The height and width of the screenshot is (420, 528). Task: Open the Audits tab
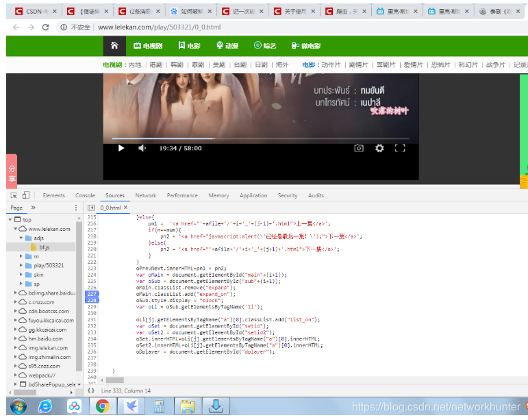(x=316, y=195)
